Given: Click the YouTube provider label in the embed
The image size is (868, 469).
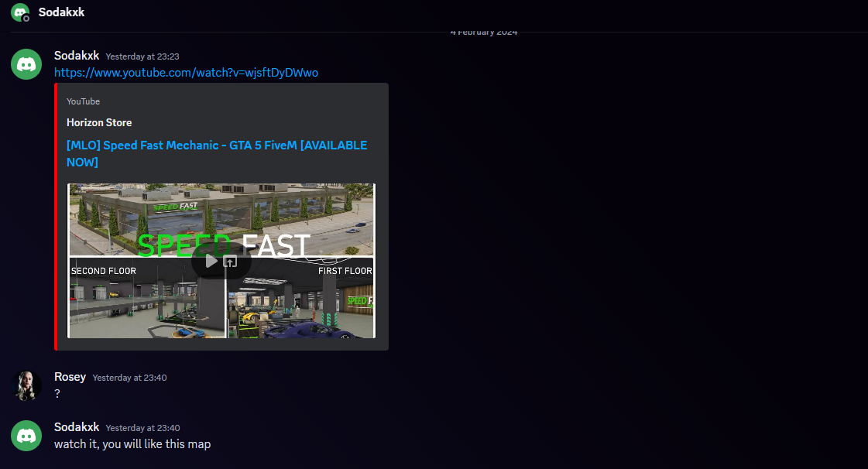Looking at the screenshot, I should [83, 101].
